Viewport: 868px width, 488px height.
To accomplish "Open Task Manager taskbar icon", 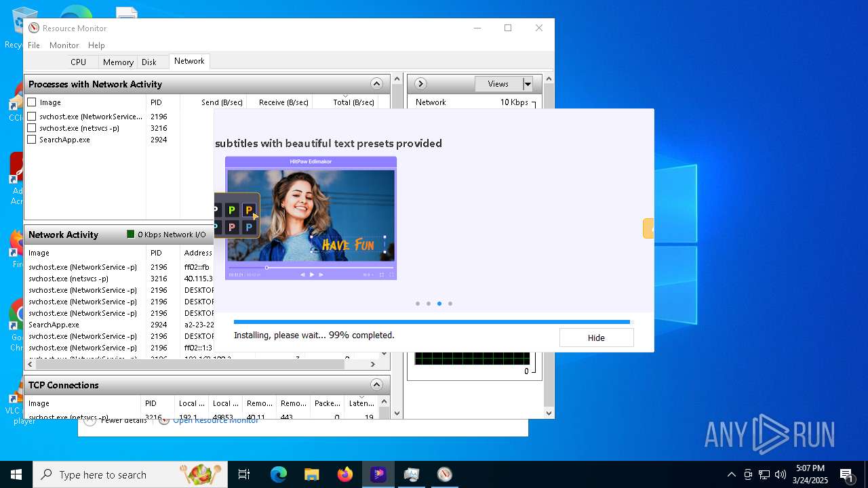I will tap(411, 474).
